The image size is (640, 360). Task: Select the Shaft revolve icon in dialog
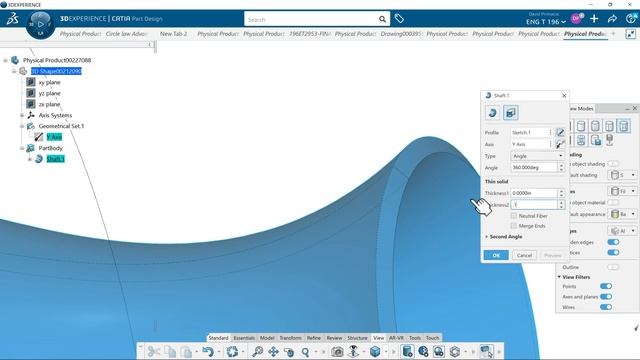point(493,113)
